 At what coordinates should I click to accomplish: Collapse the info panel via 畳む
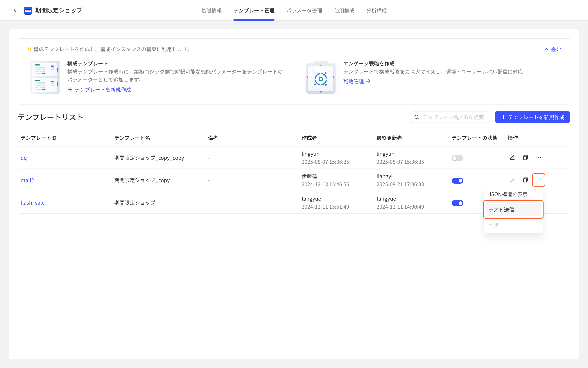pyautogui.click(x=553, y=49)
